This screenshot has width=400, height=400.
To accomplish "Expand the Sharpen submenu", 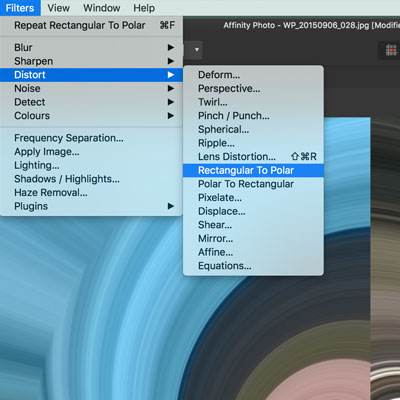I will pyautogui.click(x=91, y=61).
